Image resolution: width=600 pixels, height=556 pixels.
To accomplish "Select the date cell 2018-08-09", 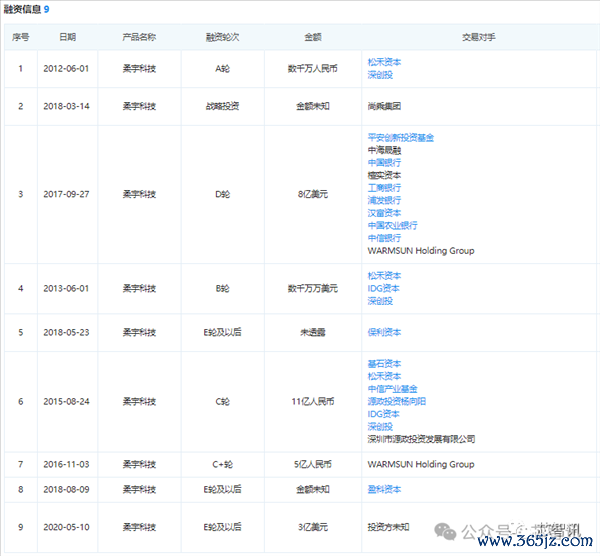I will click(x=66, y=489).
